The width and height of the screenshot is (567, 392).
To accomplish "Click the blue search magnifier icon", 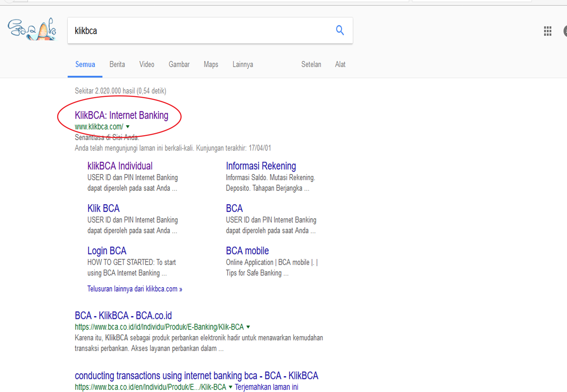I will pos(340,30).
